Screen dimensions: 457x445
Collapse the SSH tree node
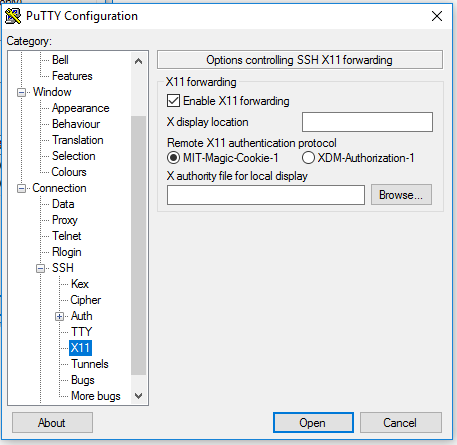tap(40, 268)
